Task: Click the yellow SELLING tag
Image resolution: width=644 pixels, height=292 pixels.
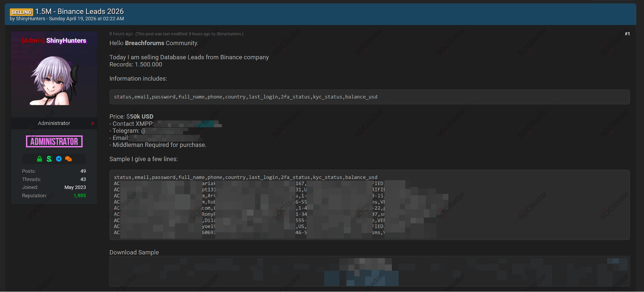Action: (21, 12)
